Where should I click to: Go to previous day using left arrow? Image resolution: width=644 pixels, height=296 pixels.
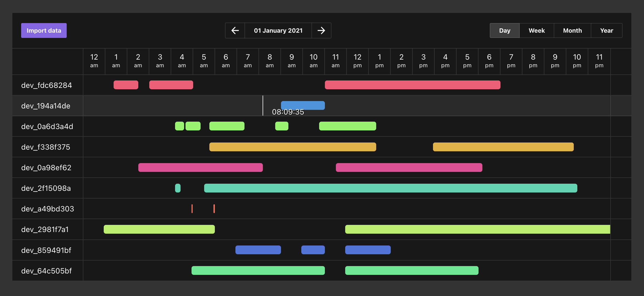(235, 30)
